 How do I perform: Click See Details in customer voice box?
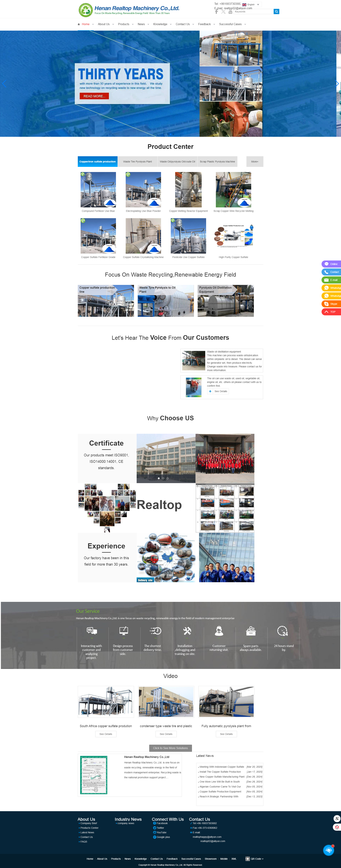[x=218, y=391]
